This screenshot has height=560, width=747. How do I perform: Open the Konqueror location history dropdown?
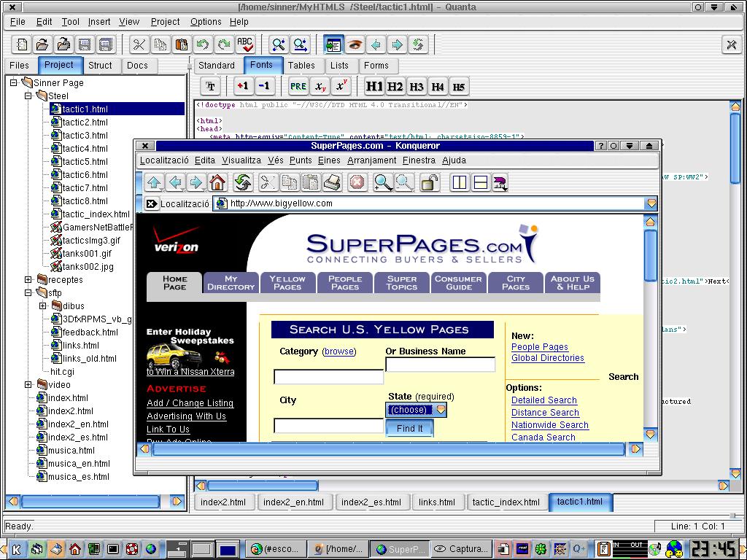(651, 203)
